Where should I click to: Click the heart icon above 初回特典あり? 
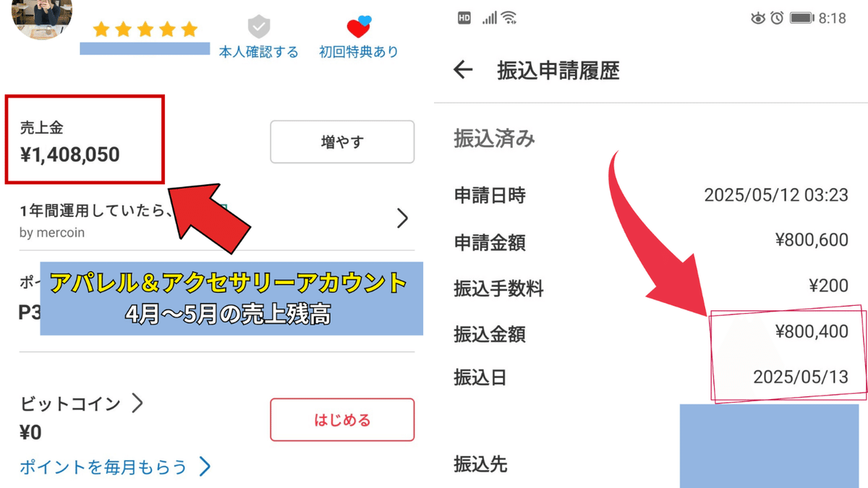[x=359, y=27]
